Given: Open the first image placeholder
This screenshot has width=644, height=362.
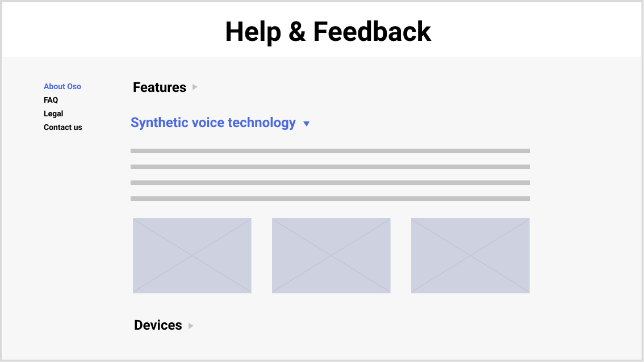Looking at the screenshot, I should 192,255.
